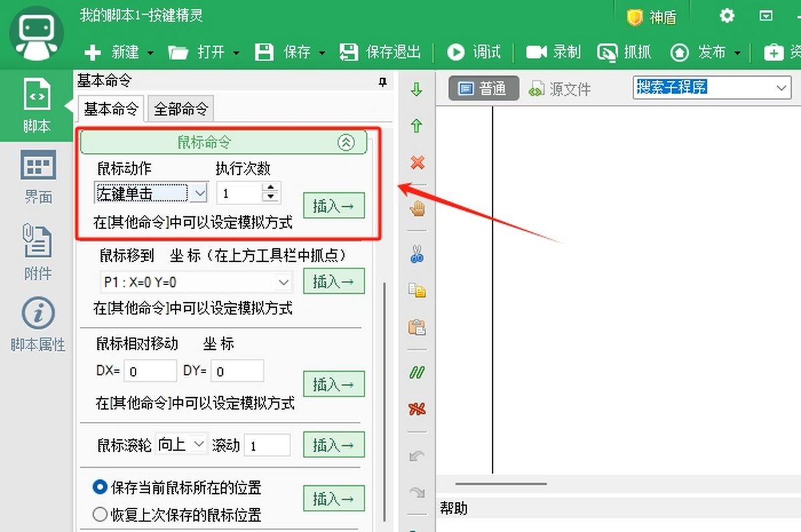Open the 附件 attachments section
The height and width of the screenshot is (532, 801).
click(x=38, y=252)
